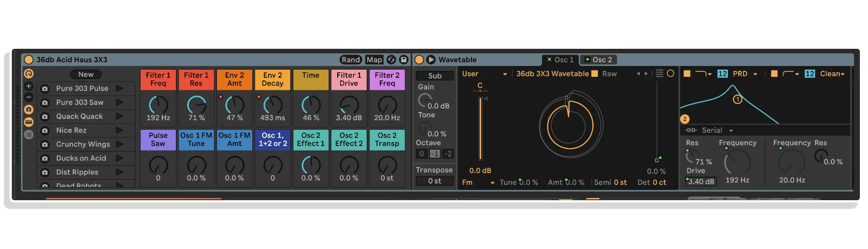Overwrite Nice Rez variation with camera icon
Screen dimensions: 868x249
[x=45, y=131]
